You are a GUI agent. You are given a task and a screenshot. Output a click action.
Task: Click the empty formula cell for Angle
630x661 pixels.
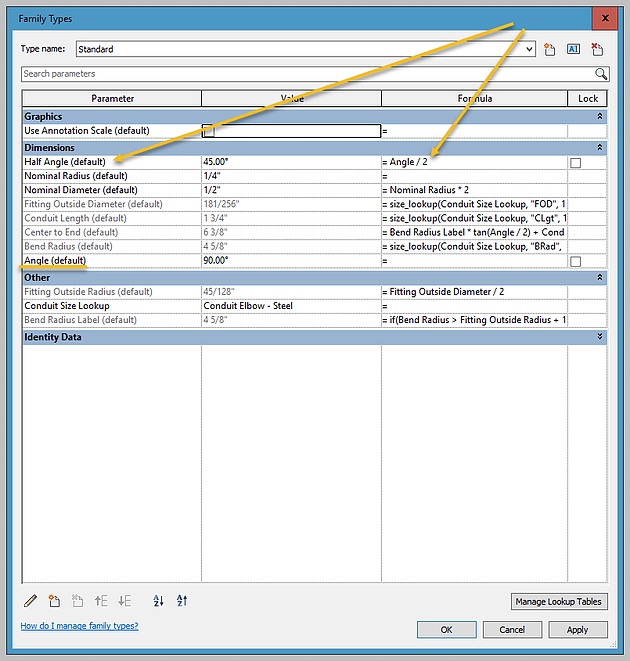(x=474, y=261)
